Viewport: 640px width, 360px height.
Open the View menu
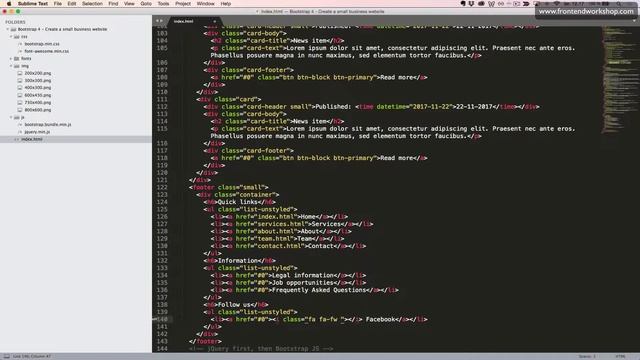point(129,4)
